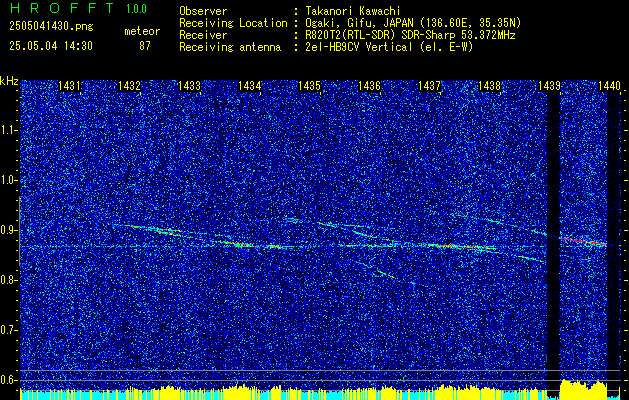Select the version number 1.0.0
This screenshot has height=400, width=629.
tap(136, 9)
